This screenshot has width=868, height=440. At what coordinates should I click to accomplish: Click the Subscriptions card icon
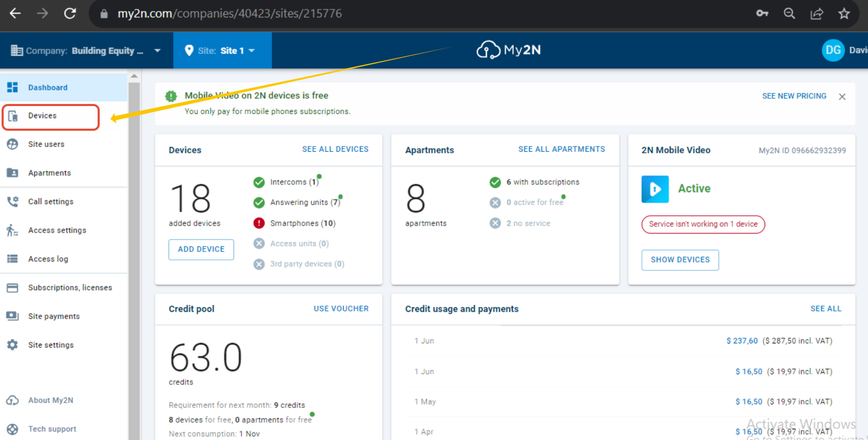pos(13,288)
